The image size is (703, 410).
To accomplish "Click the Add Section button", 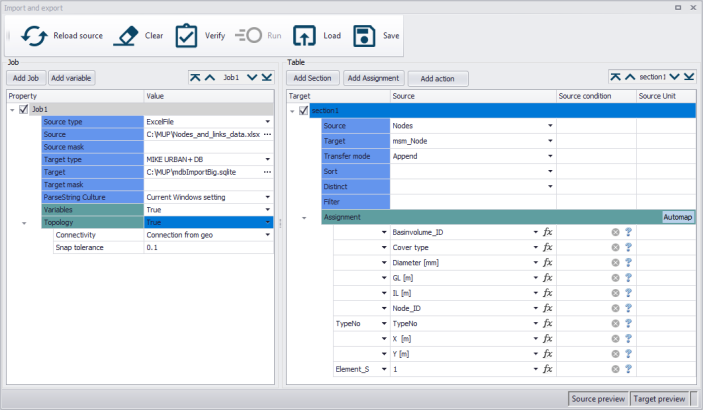I will (312, 78).
